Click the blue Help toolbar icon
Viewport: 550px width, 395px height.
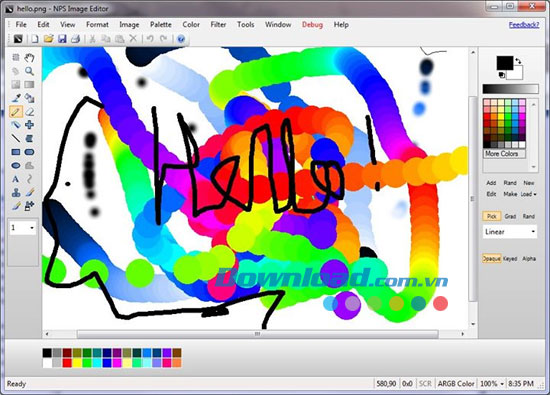point(181,39)
